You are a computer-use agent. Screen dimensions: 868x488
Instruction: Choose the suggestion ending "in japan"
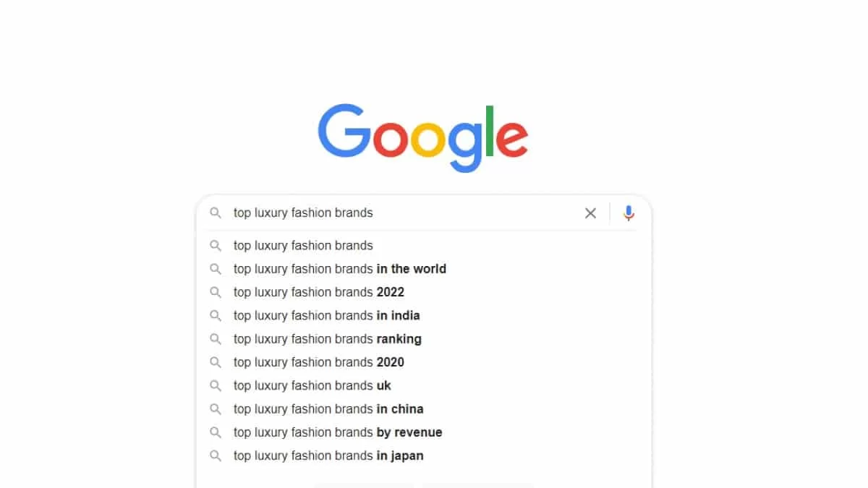(328, 455)
